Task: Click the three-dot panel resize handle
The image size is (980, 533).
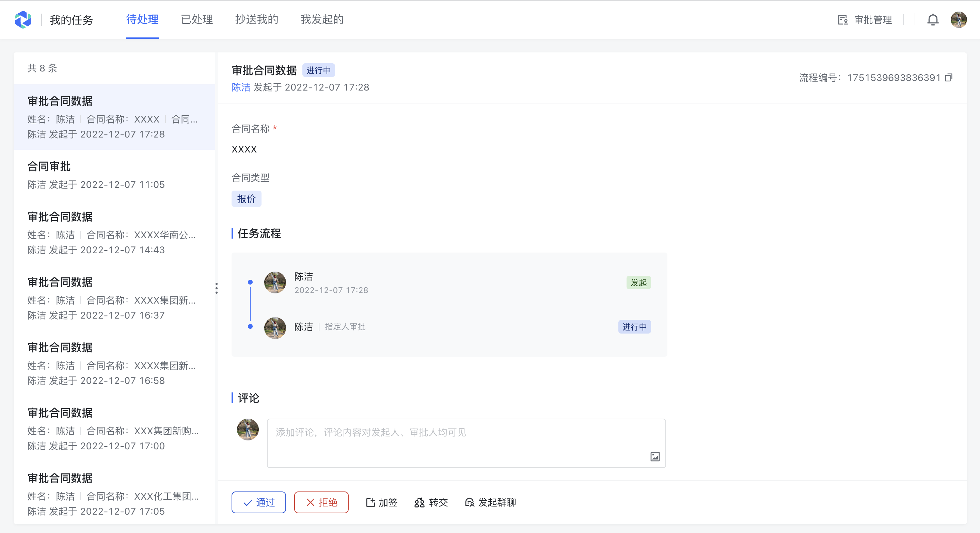Action: click(x=217, y=288)
